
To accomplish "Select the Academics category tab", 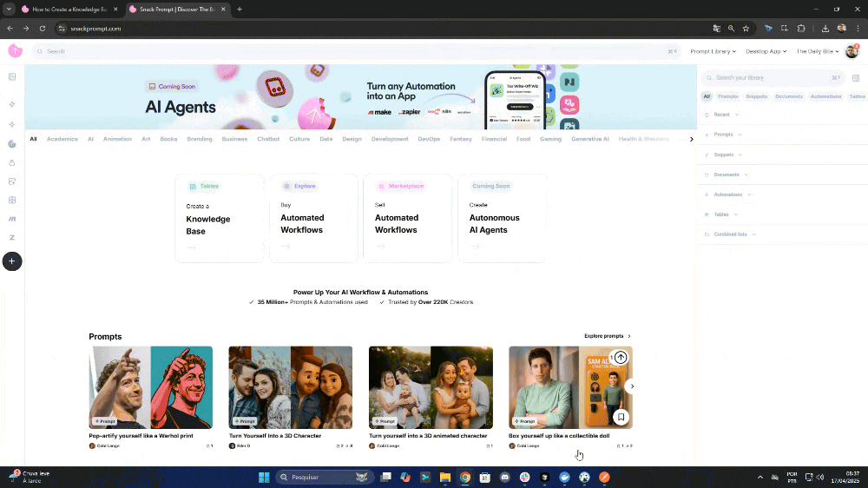I will (x=62, y=139).
